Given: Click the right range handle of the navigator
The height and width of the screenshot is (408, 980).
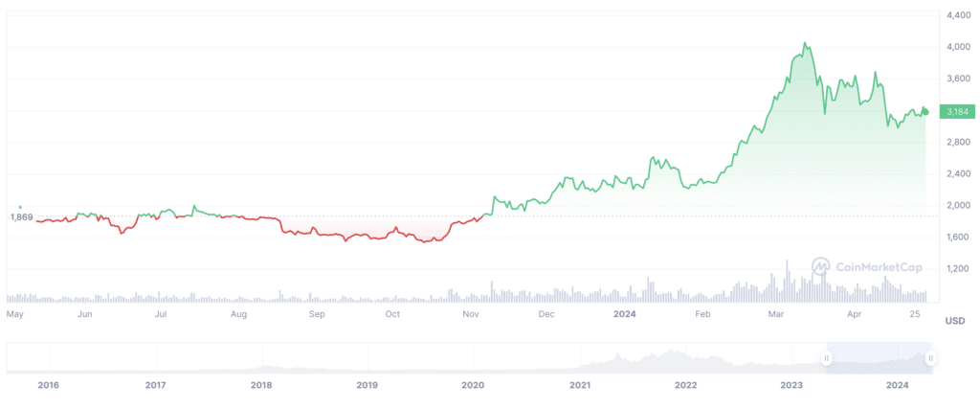Looking at the screenshot, I should tap(929, 358).
